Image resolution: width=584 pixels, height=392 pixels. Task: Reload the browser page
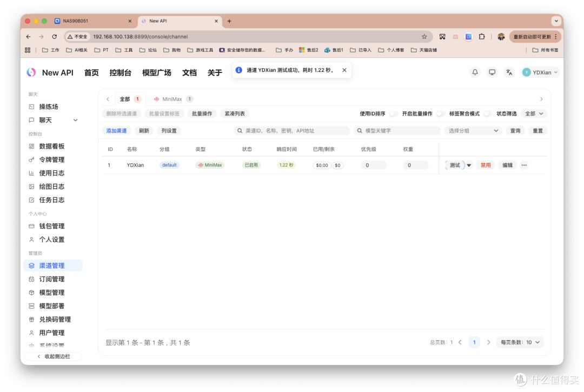[x=55, y=36]
